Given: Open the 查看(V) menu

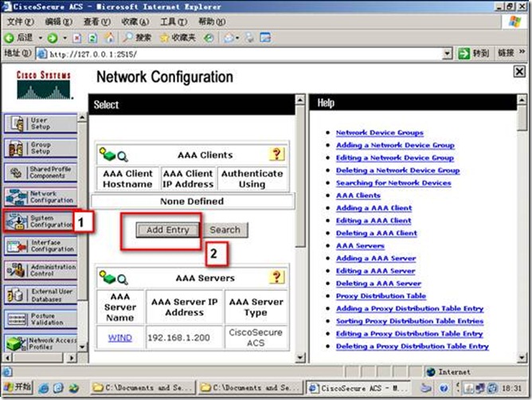Looking at the screenshot, I should [x=96, y=22].
